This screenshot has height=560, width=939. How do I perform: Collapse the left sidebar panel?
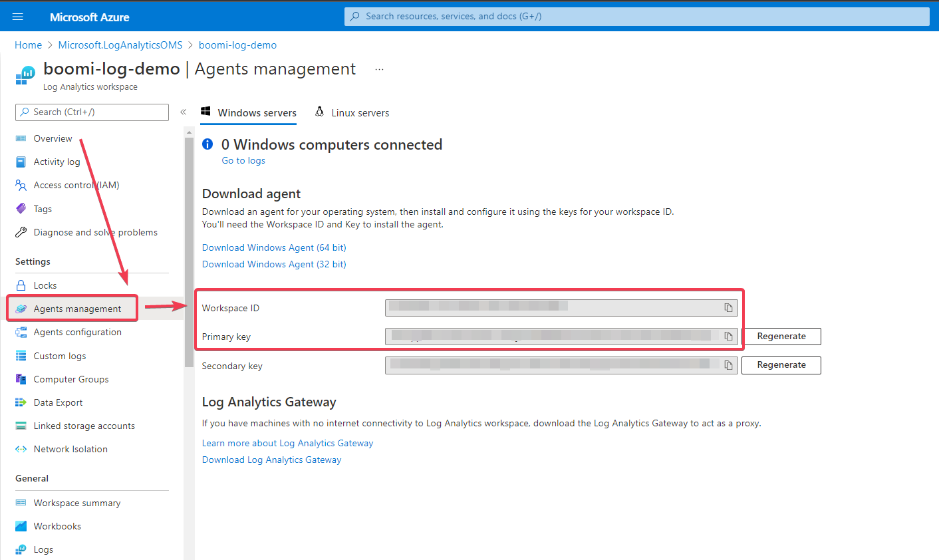click(x=183, y=112)
